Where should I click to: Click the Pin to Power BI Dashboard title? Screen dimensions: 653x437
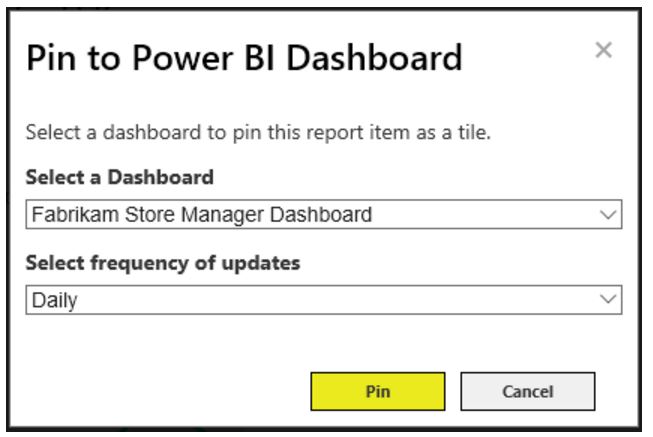(244, 58)
